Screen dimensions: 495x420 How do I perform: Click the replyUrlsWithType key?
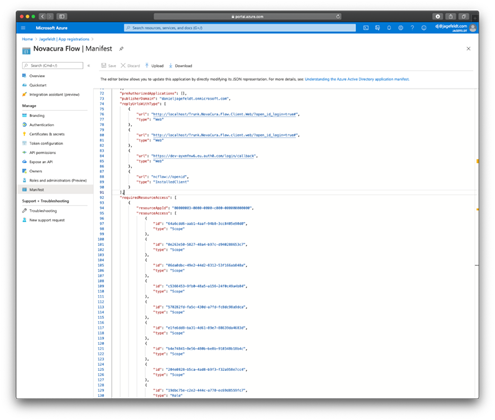[x=140, y=104]
